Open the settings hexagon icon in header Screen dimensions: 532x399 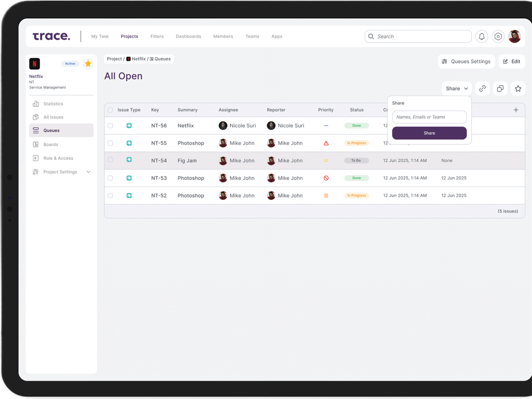[498, 37]
